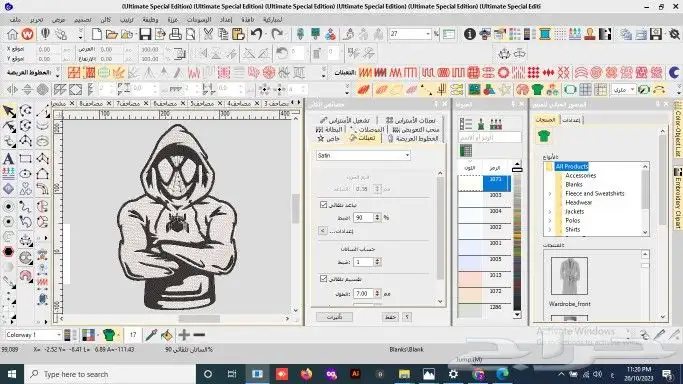Save the design with the floppy icon

(x=145, y=34)
